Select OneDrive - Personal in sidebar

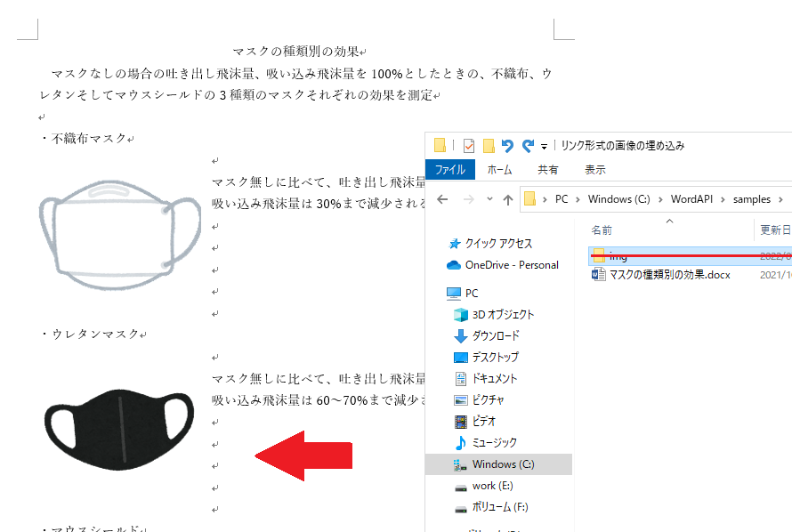pyautogui.click(x=511, y=264)
